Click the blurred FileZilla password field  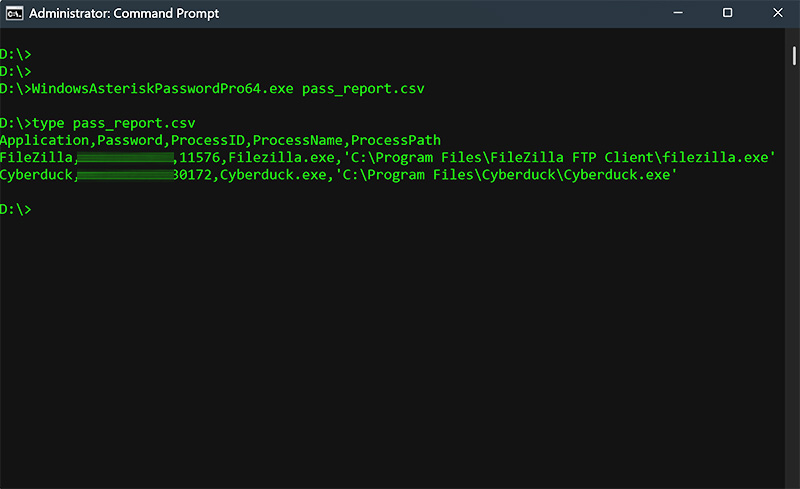coord(126,157)
